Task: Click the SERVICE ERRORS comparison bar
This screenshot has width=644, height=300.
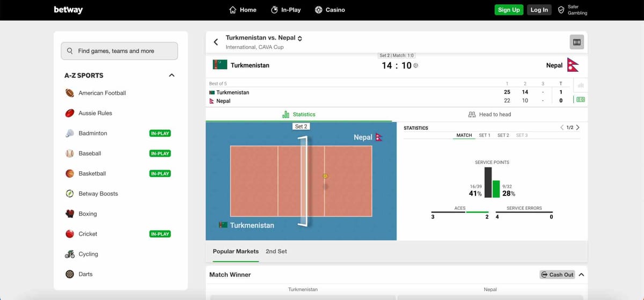Action: (x=524, y=213)
